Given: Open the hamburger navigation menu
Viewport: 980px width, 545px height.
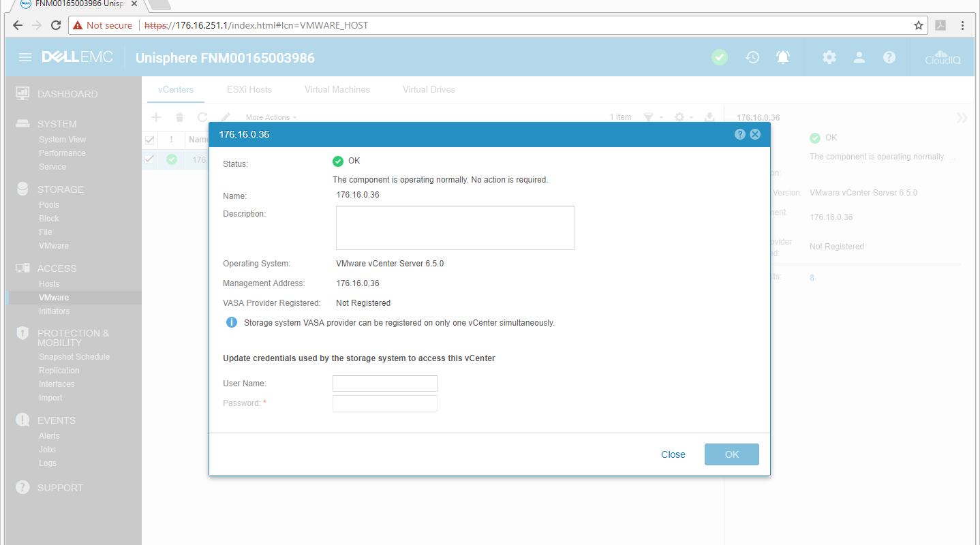Looking at the screenshot, I should coord(25,57).
